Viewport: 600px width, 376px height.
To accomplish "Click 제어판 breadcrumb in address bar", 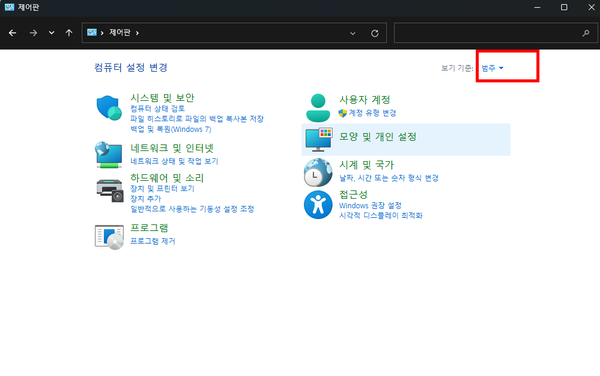I will [120, 33].
